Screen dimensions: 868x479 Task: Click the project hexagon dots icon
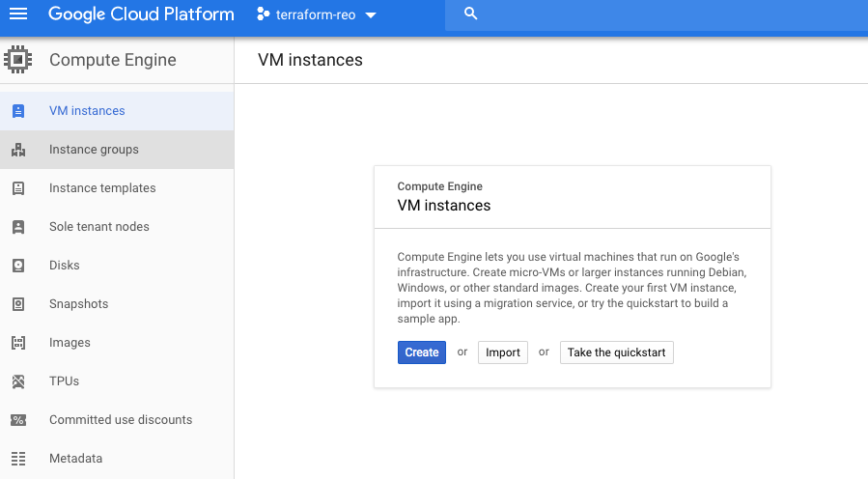263,14
